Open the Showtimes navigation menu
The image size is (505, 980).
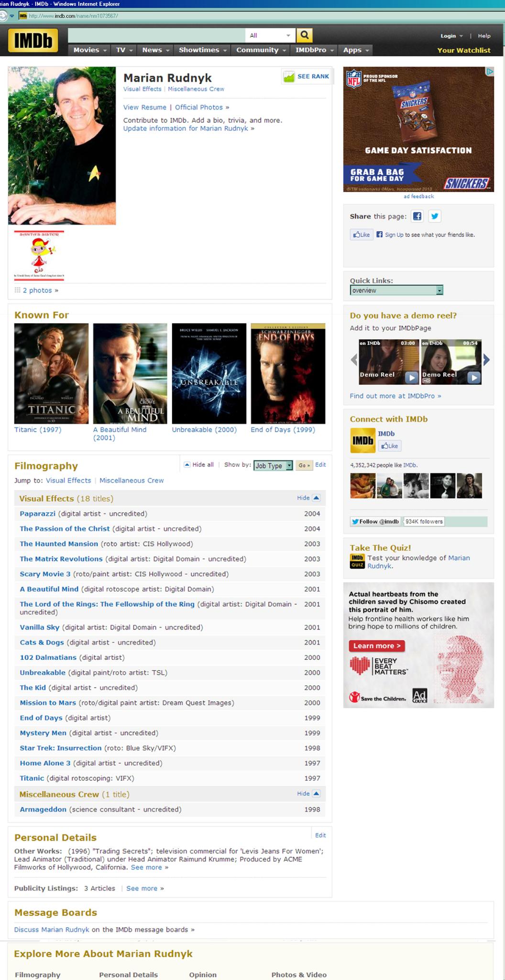202,50
